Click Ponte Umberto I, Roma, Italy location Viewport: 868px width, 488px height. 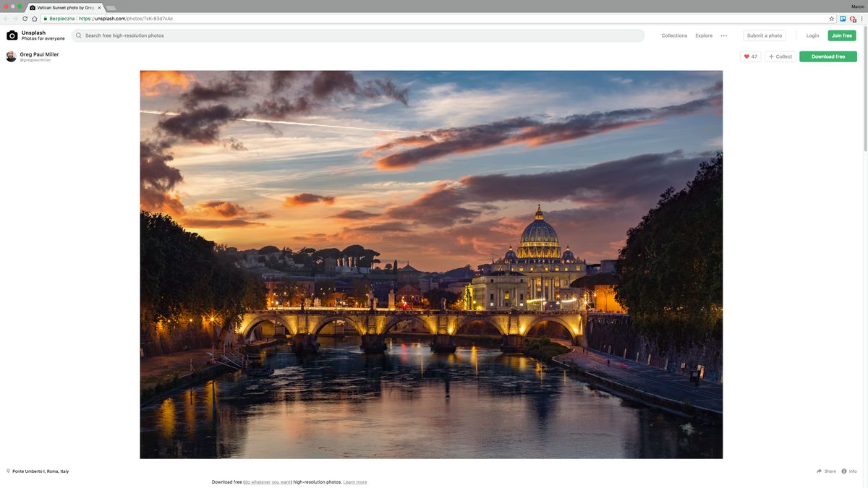(x=41, y=471)
